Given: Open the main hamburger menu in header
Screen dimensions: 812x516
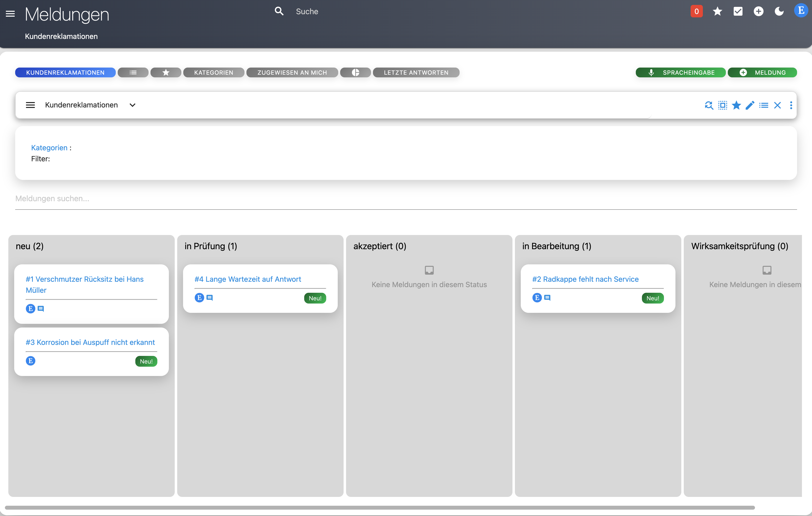Looking at the screenshot, I should [x=11, y=14].
